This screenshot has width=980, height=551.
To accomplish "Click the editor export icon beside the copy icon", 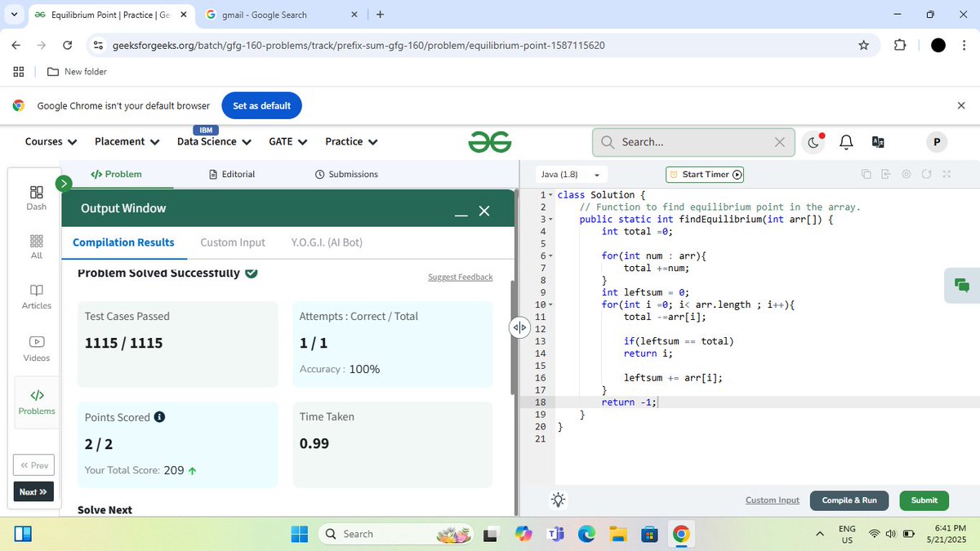I will coord(887,174).
